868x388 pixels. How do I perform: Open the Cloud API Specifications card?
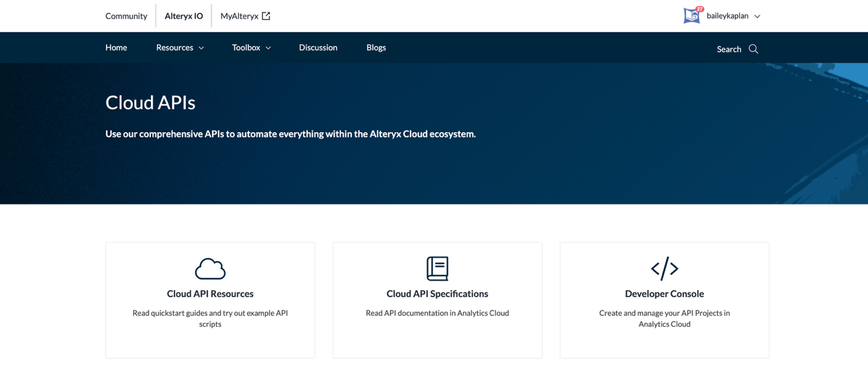coord(437,300)
